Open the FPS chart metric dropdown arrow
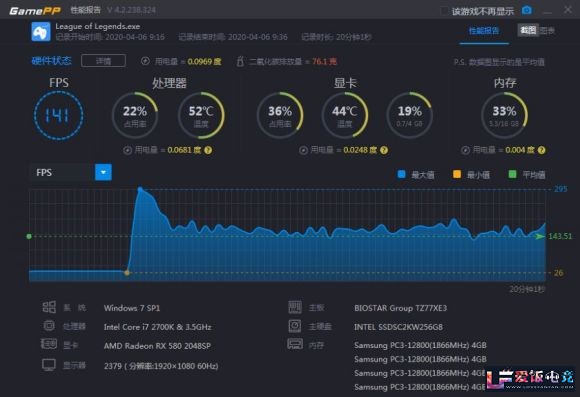 pos(103,172)
